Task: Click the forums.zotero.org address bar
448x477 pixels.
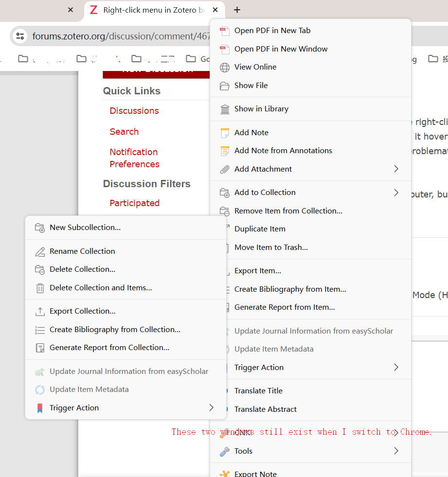Action: [121, 36]
